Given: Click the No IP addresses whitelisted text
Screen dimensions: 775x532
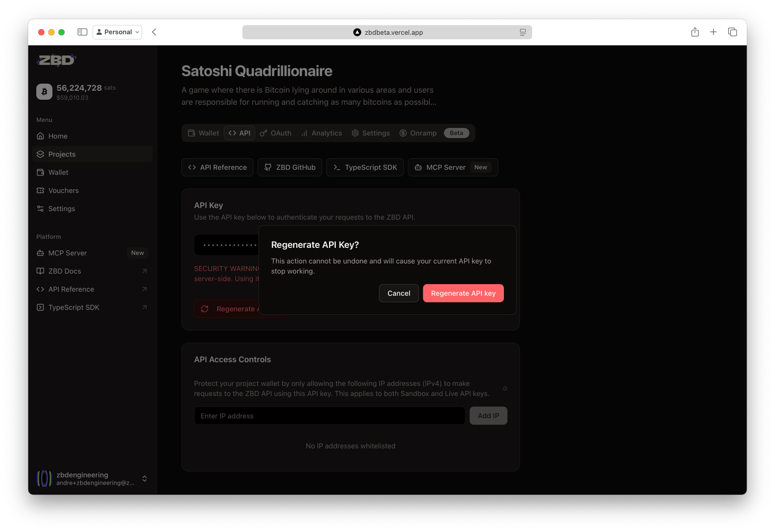Looking at the screenshot, I should (x=351, y=446).
